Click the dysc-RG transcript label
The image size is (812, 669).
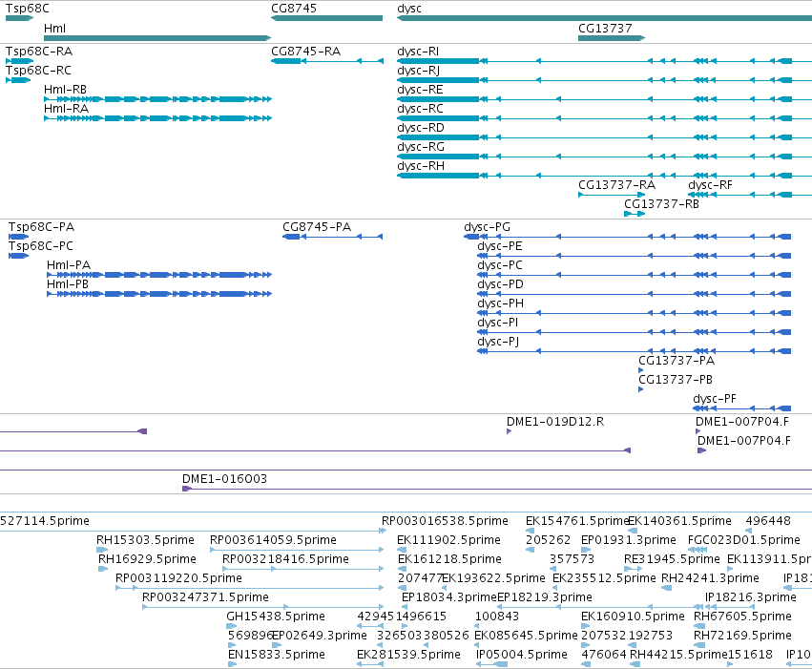pos(421,147)
